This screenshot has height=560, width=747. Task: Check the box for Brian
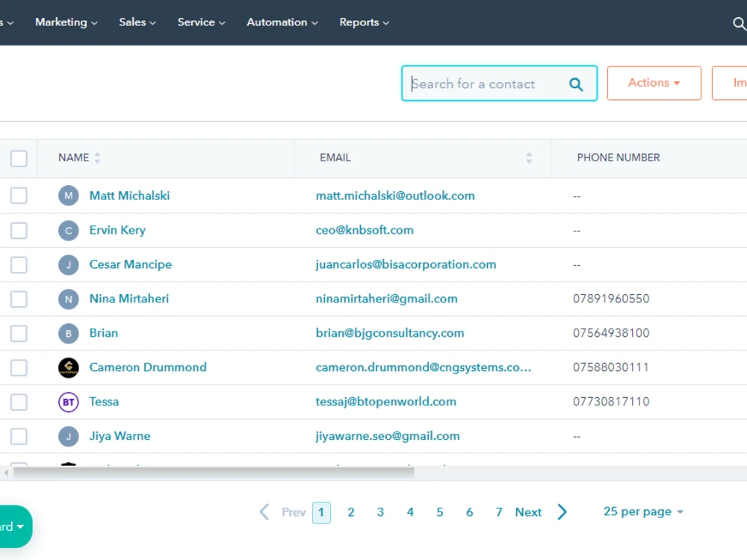coord(19,333)
